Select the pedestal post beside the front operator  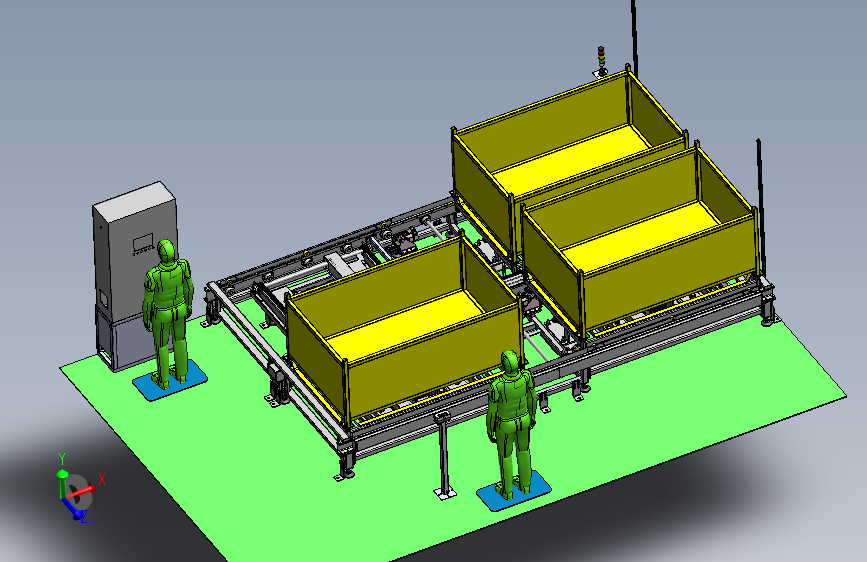coord(443,455)
